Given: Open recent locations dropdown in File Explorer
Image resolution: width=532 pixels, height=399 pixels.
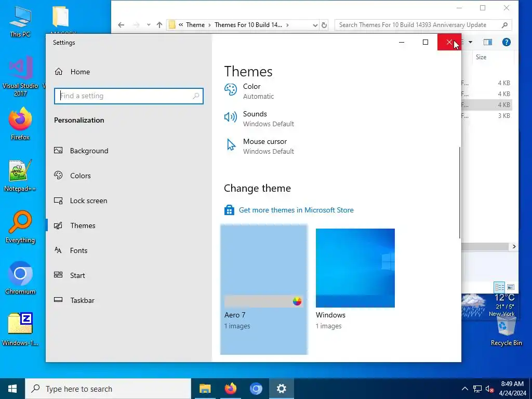Looking at the screenshot, I should 149,25.
